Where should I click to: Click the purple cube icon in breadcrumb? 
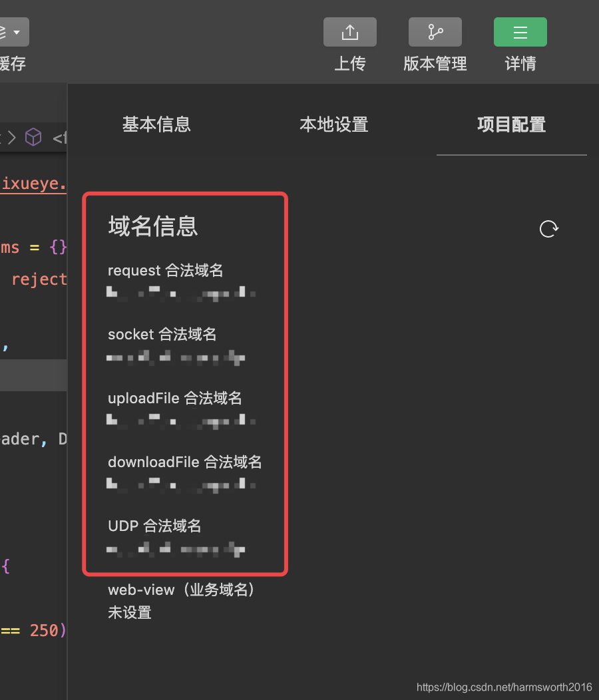pyautogui.click(x=33, y=137)
